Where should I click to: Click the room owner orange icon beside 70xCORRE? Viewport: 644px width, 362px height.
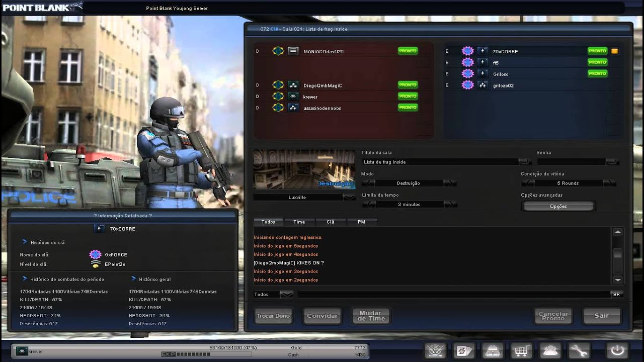point(614,51)
